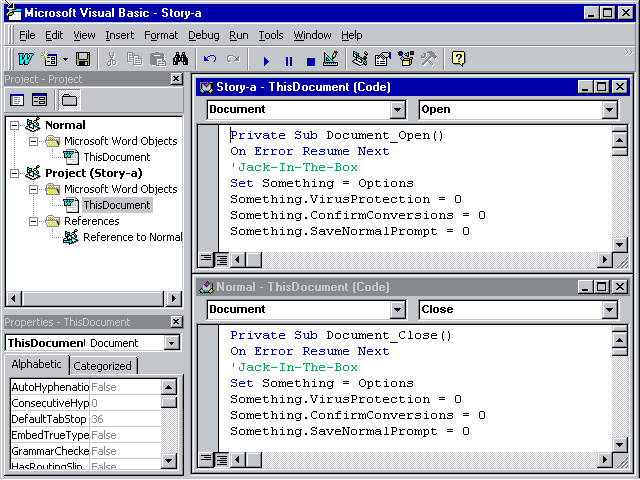Image resolution: width=640 pixels, height=480 pixels.
Task: Toggle Full Module View in the Story-a code window
Action: 222,259
